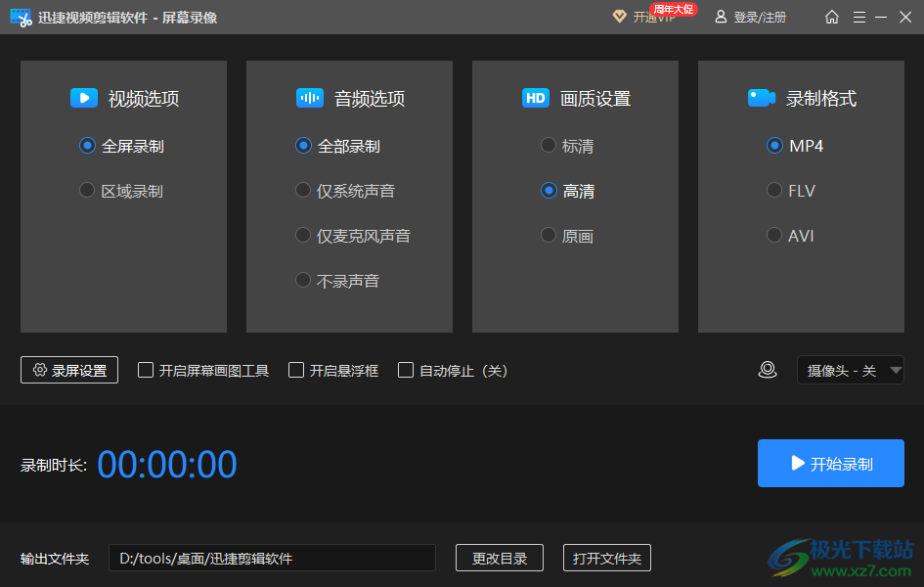Set quality to 原画
Viewport: 924px width, 587px height.
pyautogui.click(x=549, y=235)
